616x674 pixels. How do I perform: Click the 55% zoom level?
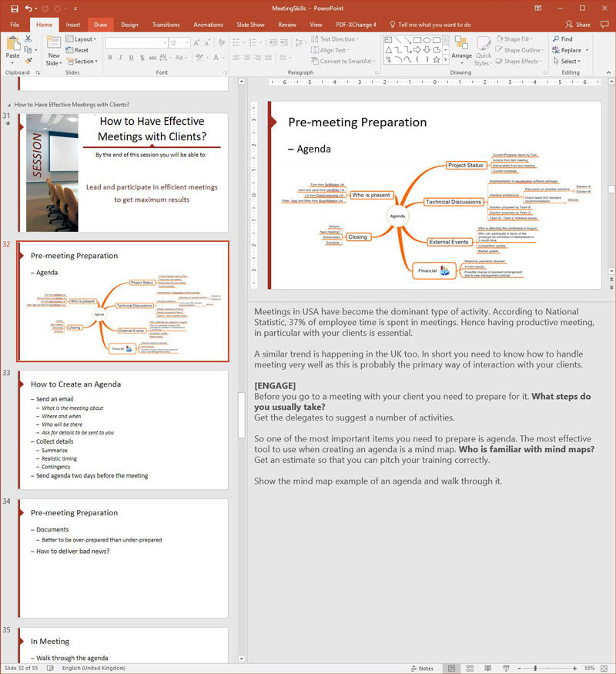(589, 668)
